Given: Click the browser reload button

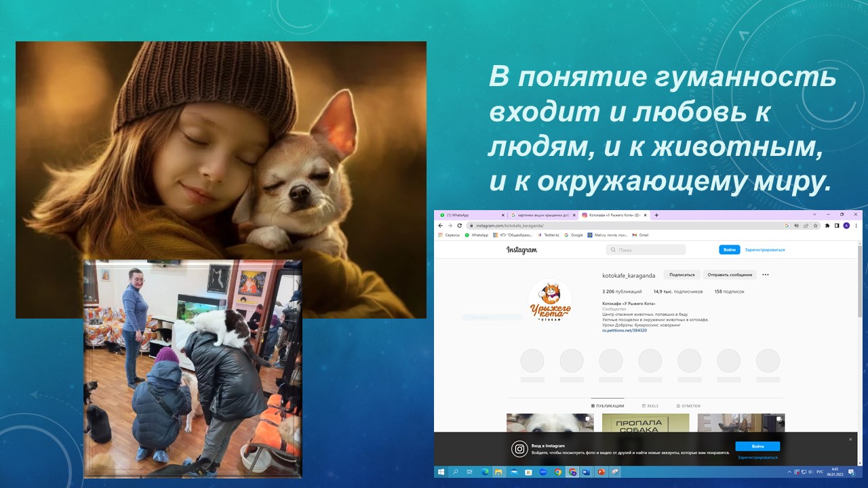Looking at the screenshot, I should click(x=459, y=226).
